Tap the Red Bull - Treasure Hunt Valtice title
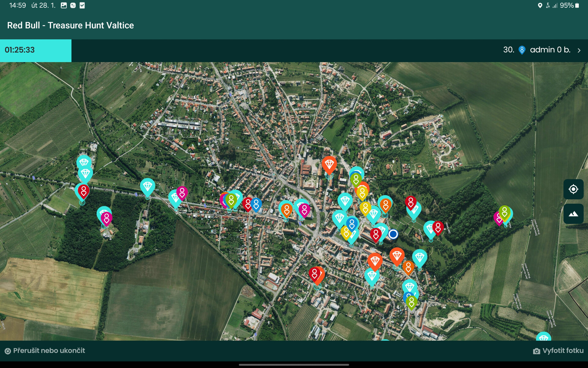Image resolution: width=588 pixels, height=368 pixels. pos(70,25)
